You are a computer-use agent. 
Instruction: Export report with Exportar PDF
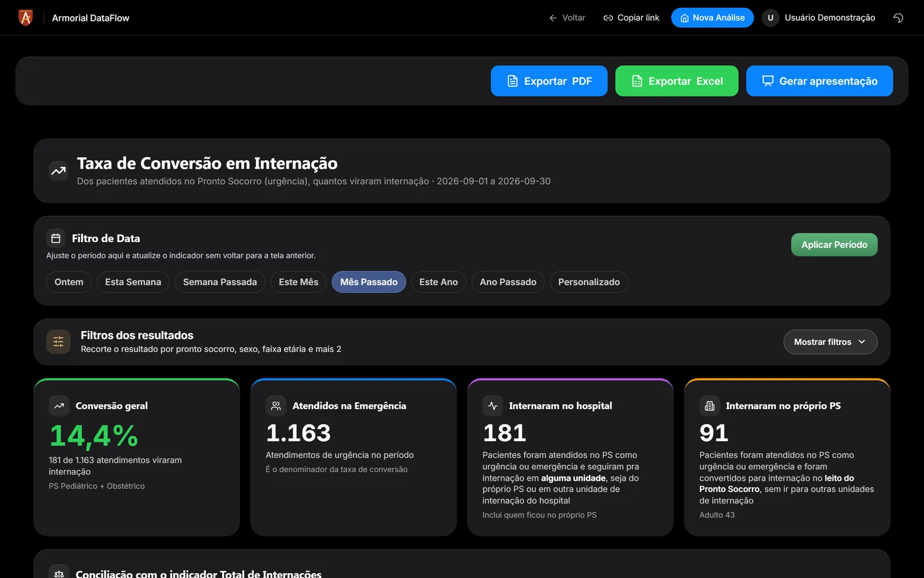click(x=549, y=81)
